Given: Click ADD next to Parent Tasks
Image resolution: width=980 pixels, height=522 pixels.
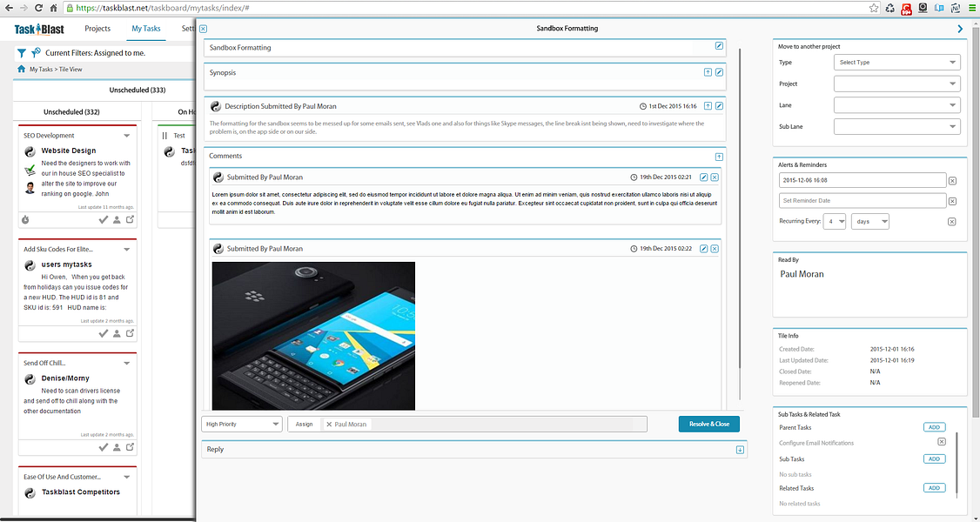Looking at the screenshot, I should (x=935, y=428).
